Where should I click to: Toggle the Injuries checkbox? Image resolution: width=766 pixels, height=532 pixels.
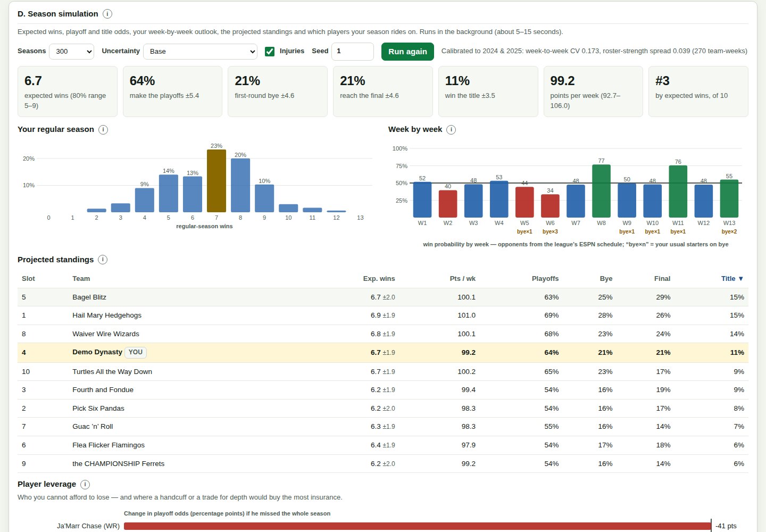coord(270,52)
